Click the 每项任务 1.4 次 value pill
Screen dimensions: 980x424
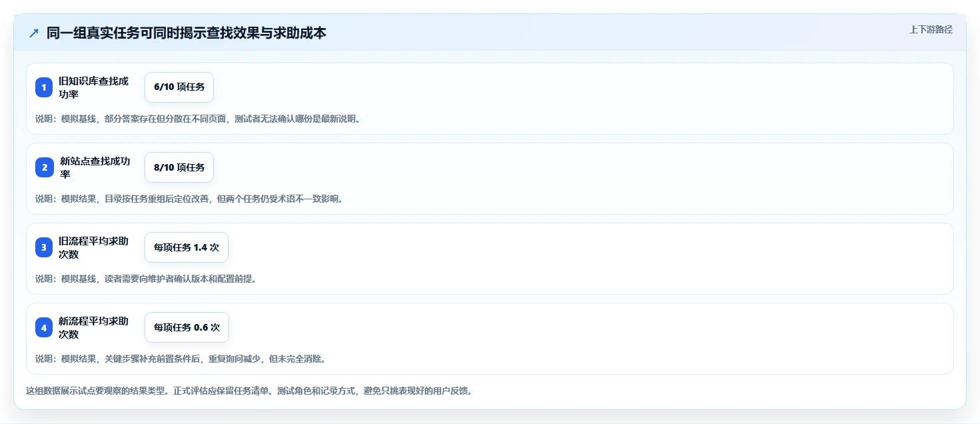pyautogui.click(x=187, y=247)
